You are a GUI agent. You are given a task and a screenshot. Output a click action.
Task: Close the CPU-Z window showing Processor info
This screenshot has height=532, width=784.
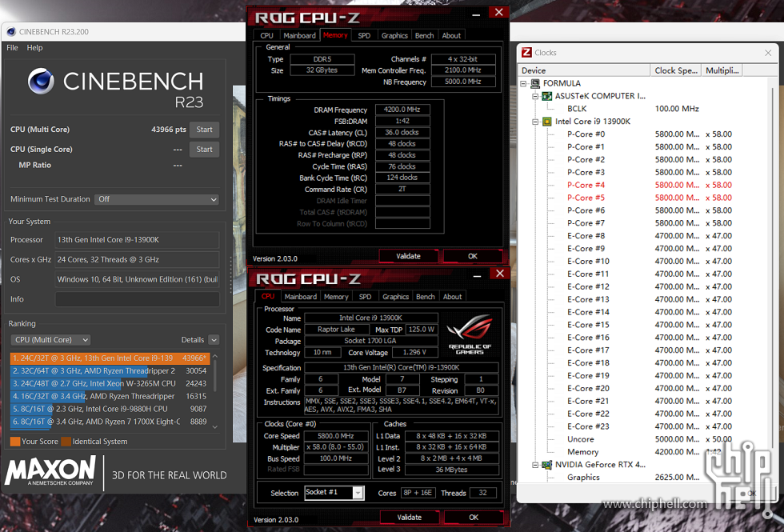pos(500,273)
